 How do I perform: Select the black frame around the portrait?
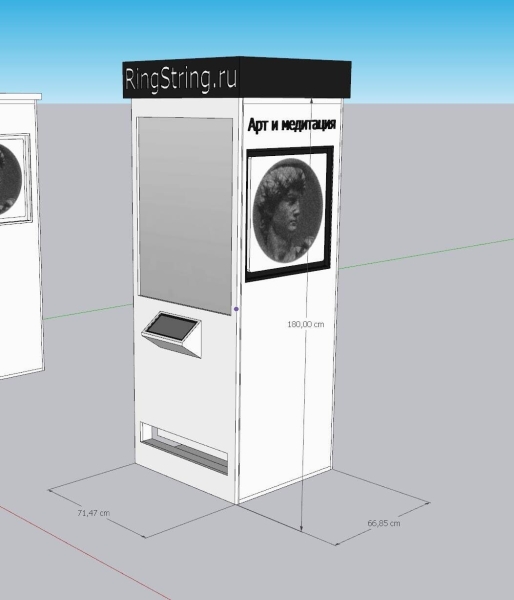coord(289,214)
